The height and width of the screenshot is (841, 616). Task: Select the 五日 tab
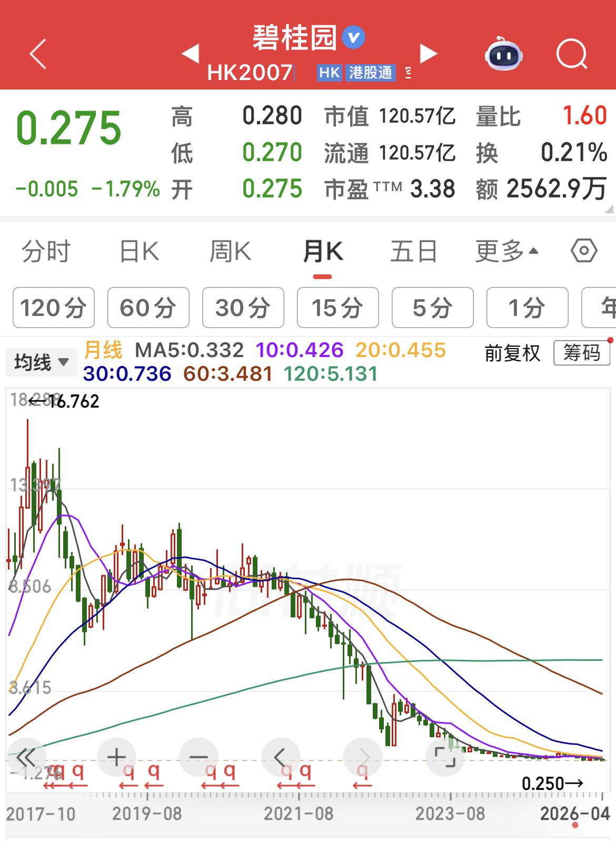pyautogui.click(x=414, y=251)
